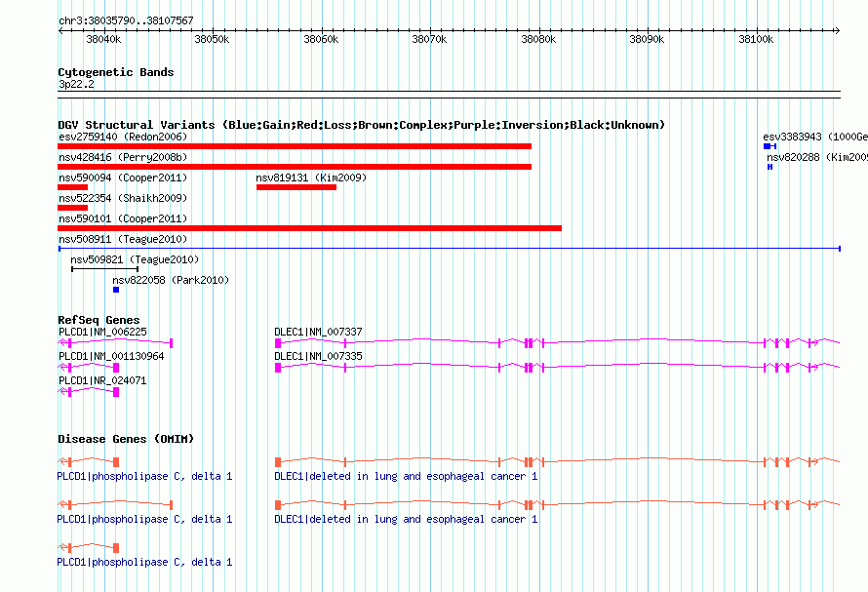
Task: Click the red loss bar under nsv819131
Action: point(296,187)
